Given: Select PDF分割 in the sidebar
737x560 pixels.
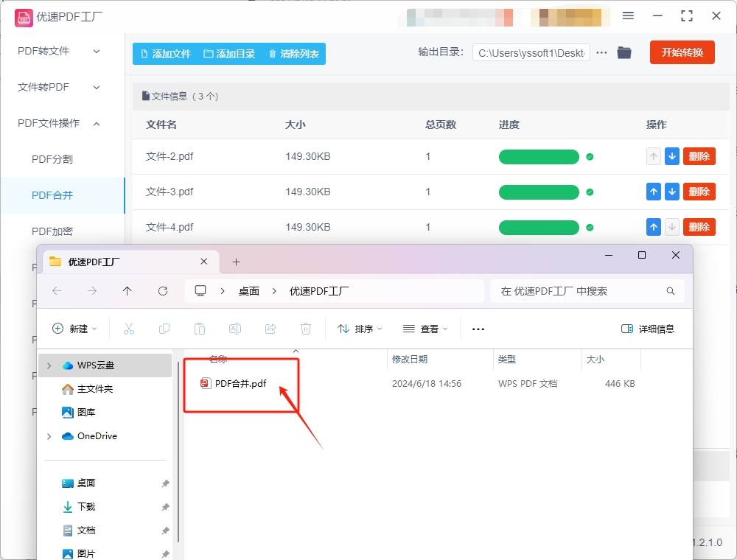Looking at the screenshot, I should (52, 159).
